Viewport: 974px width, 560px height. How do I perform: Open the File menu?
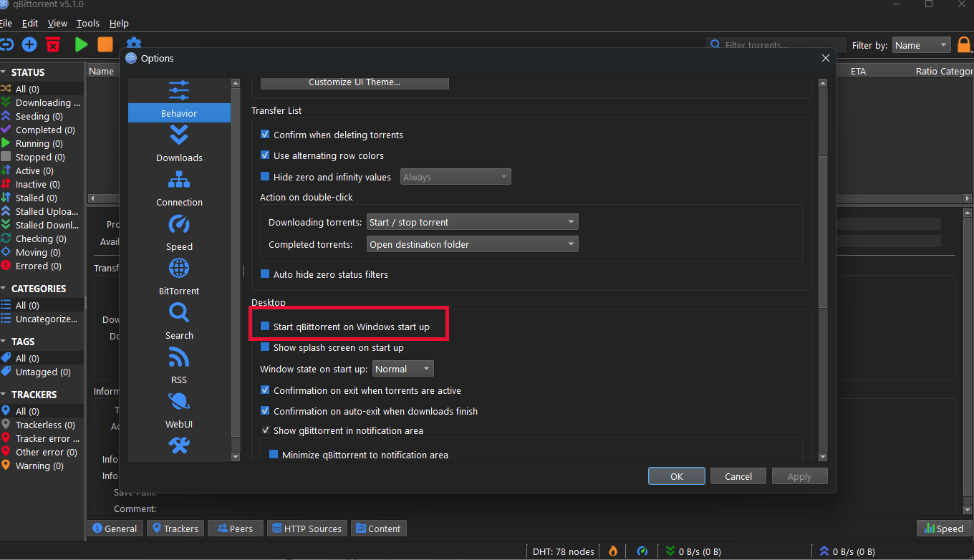pos(6,24)
